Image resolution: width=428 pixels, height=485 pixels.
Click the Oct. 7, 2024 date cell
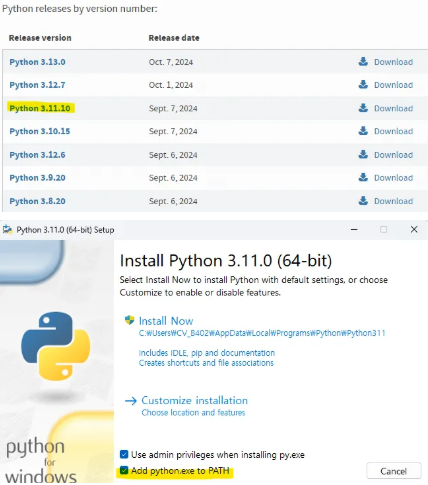tap(171, 62)
